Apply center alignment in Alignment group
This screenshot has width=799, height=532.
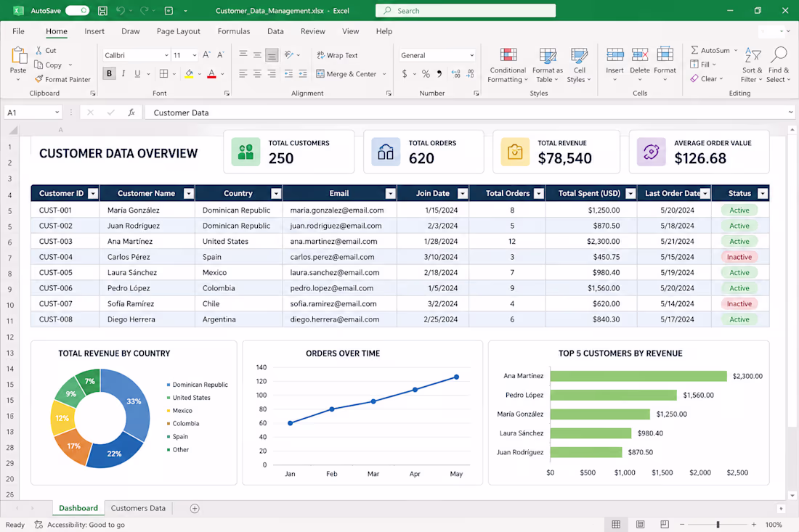pyautogui.click(x=257, y=74)
